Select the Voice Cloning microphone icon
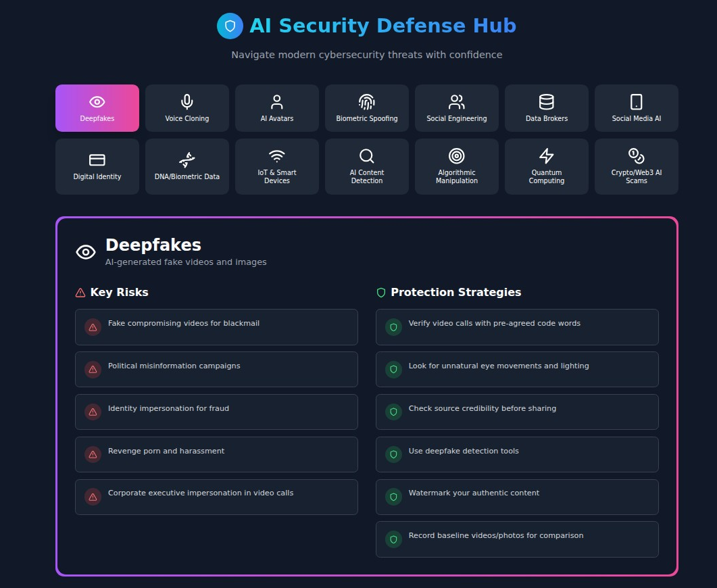The width and height of the screenshot is (717, 588). [x=187, y=101]
